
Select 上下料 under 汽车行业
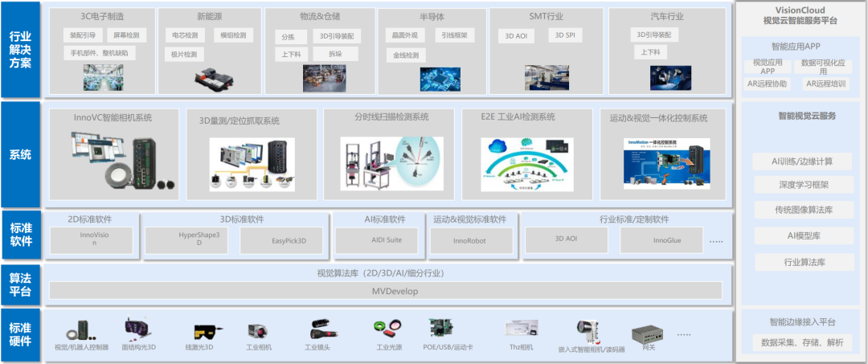[650, 52]
